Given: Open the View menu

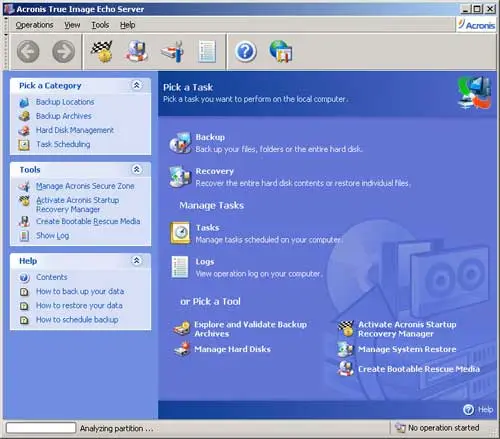Looking at the screenshot, I should (x=72, y=25).
